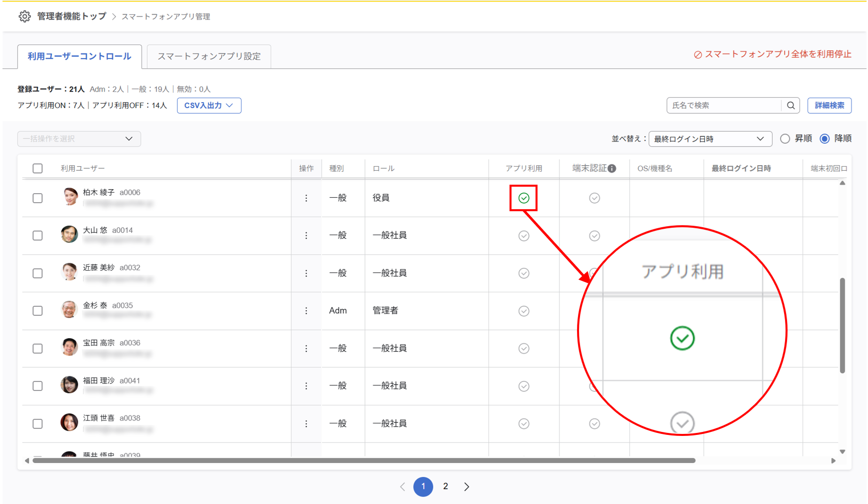This screenshot has height=504, width=868.
Task: Check the select-all users checkbox in header
Action: click(37, 169)
